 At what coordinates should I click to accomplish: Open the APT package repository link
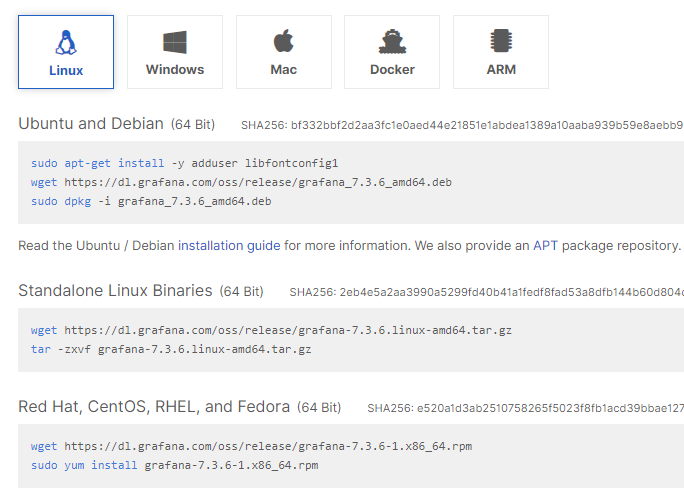pos(545,246)
